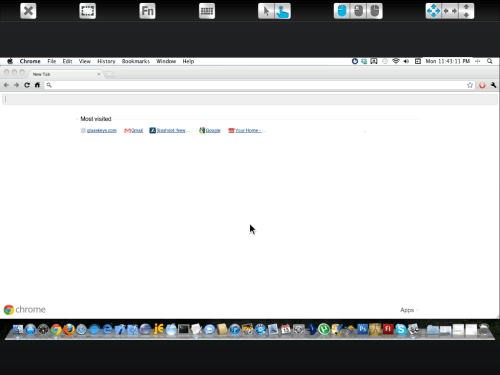The height and width of the screenshot is (375, 500).
Task: Open App Store from the dock
Action: [30, 330]
